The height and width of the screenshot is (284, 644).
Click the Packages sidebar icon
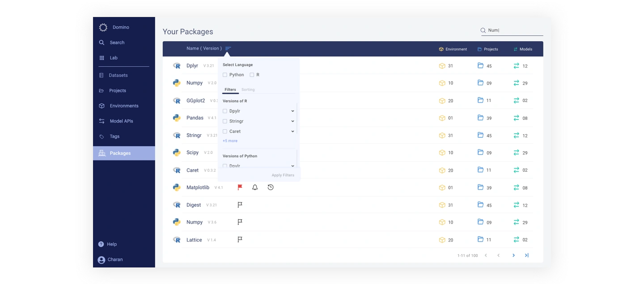tap(102, 153)
